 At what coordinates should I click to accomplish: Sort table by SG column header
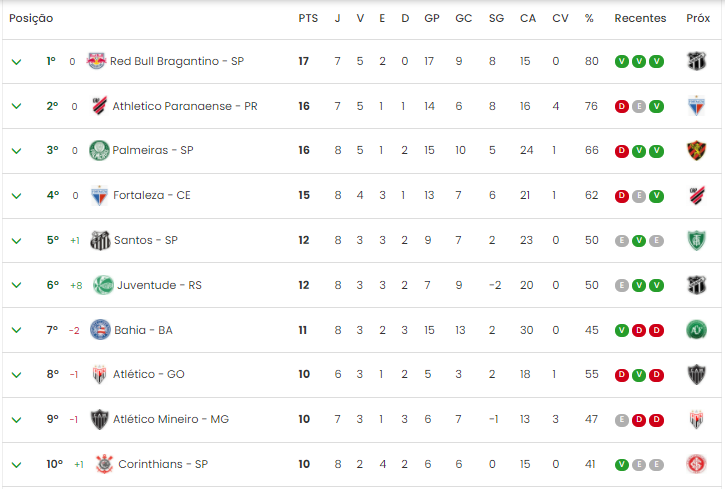click(x=496, y=18)
